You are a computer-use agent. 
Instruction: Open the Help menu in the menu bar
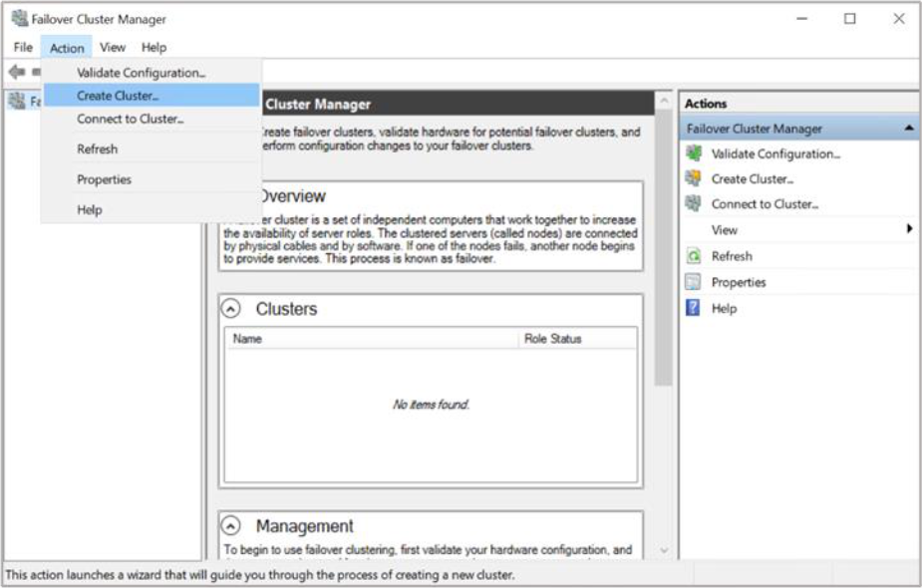pyautogui.click(x=154, y=47)
